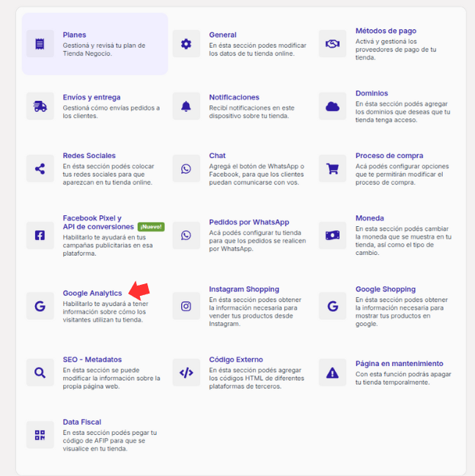Click the Dominios cloud icon
The image size is (475, 476).
pos(332,107)
